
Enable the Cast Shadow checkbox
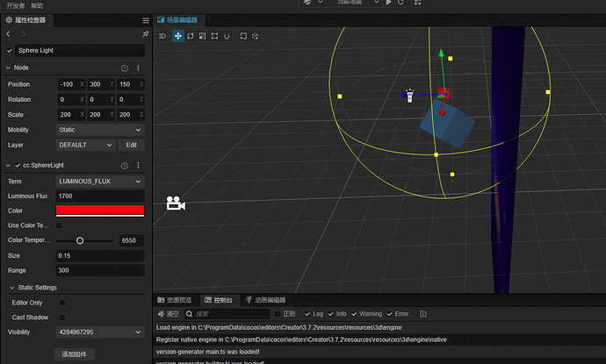click(61, 317)
